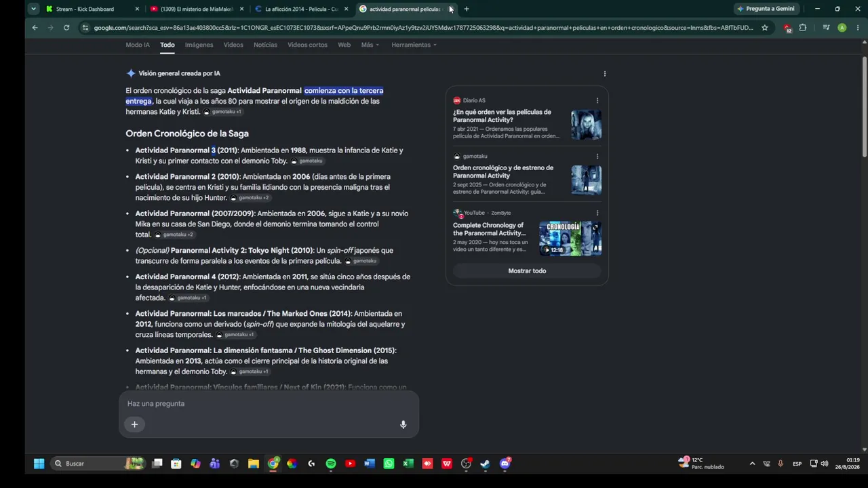Open the green Chrome profile avatar
The width and height of the screenshot is (868, 488).
pos(842,28)
